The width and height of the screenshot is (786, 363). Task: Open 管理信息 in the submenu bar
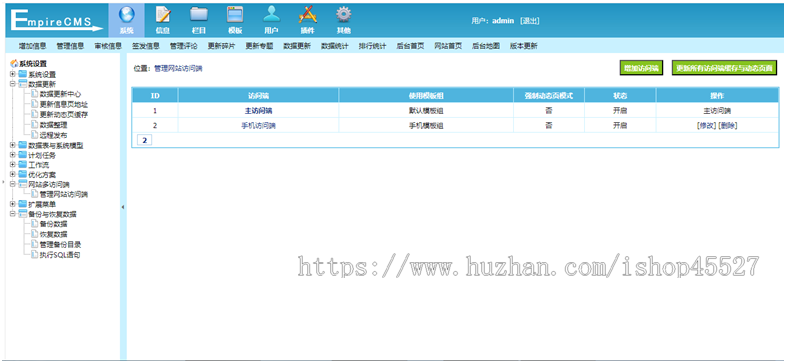pos(70,46)
